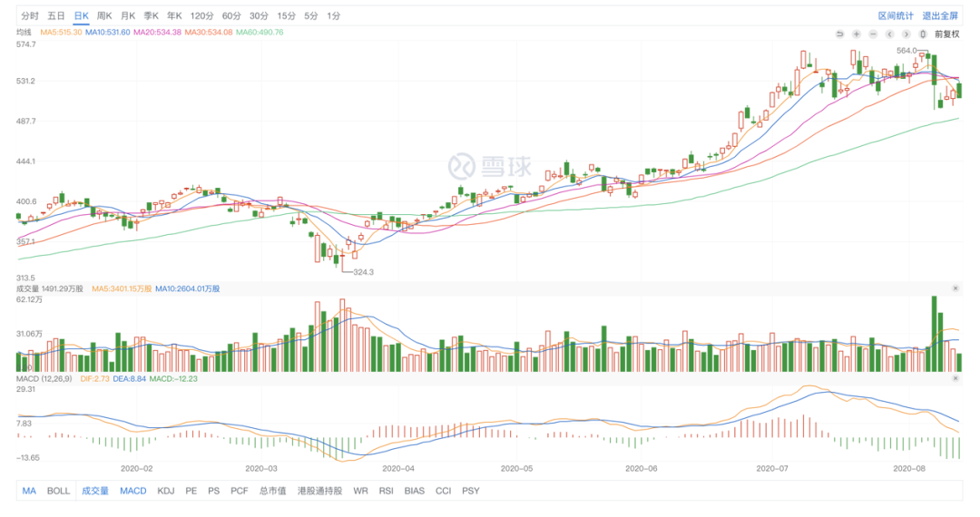Click the 区间统计 link
The width and height of the screenshot is (980, 517).
coord(894,16)
